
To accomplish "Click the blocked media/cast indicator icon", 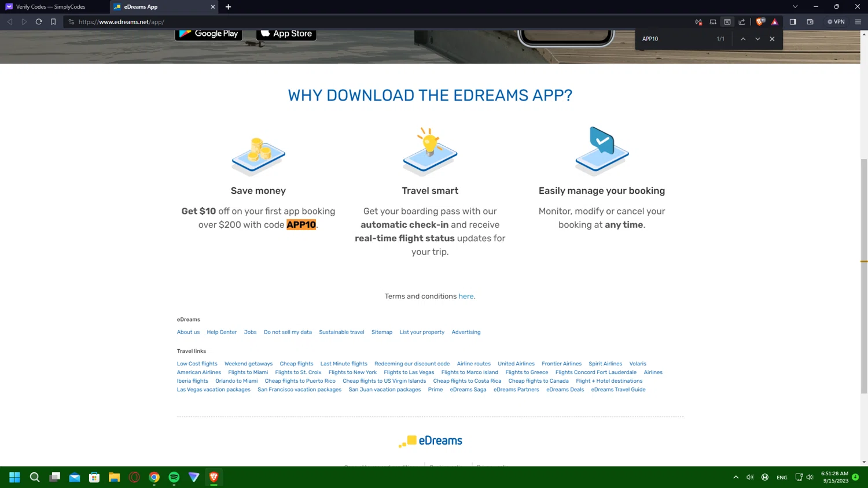I will (698, 22).
